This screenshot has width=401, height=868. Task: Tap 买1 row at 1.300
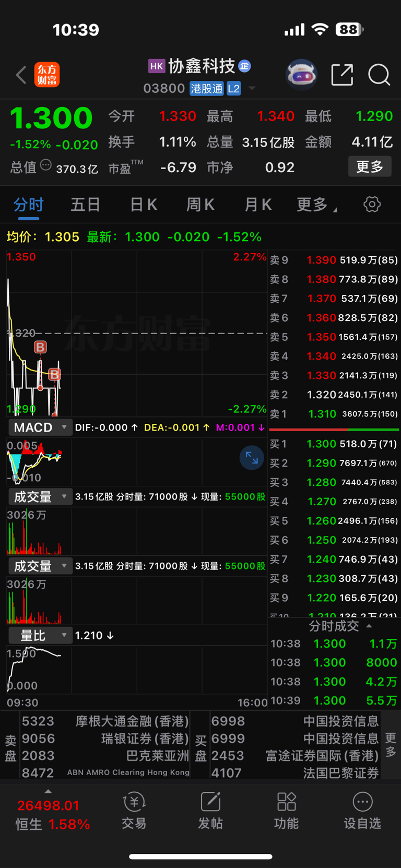[x=334, y=444]
